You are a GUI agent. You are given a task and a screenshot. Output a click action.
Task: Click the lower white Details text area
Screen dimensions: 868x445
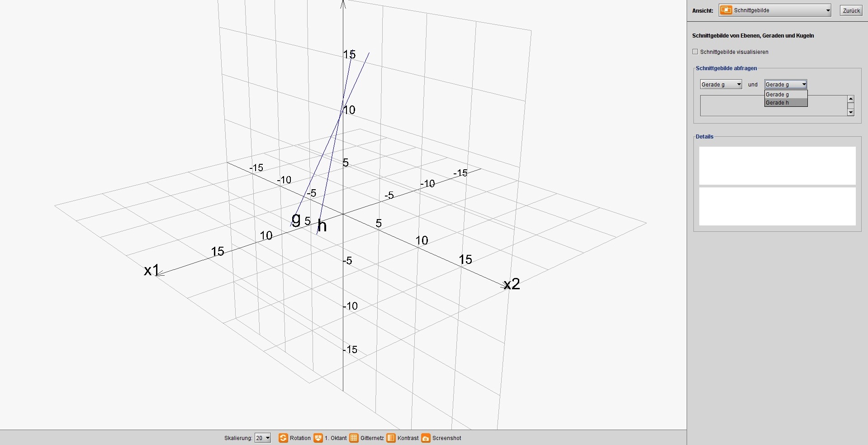point(777,206)
